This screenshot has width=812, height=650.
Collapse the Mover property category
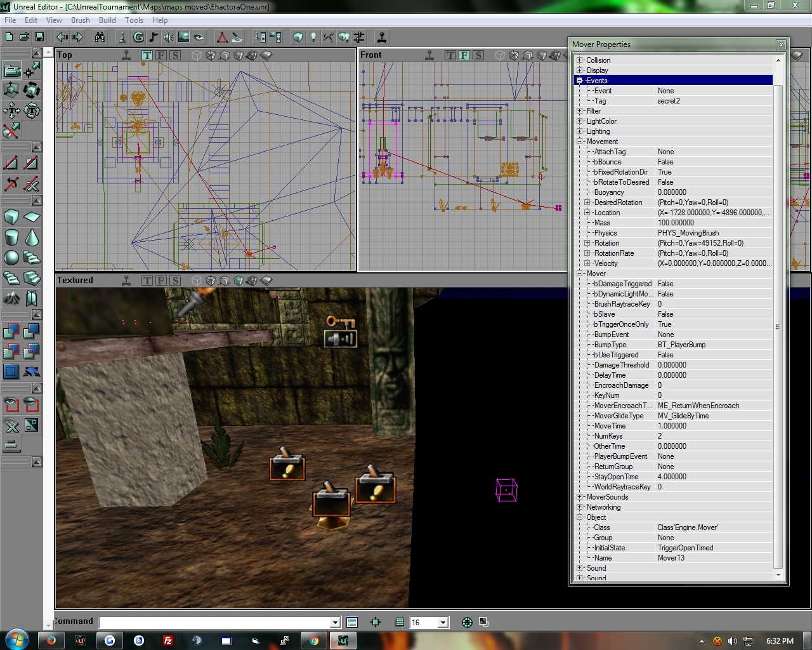click(580, 274)
